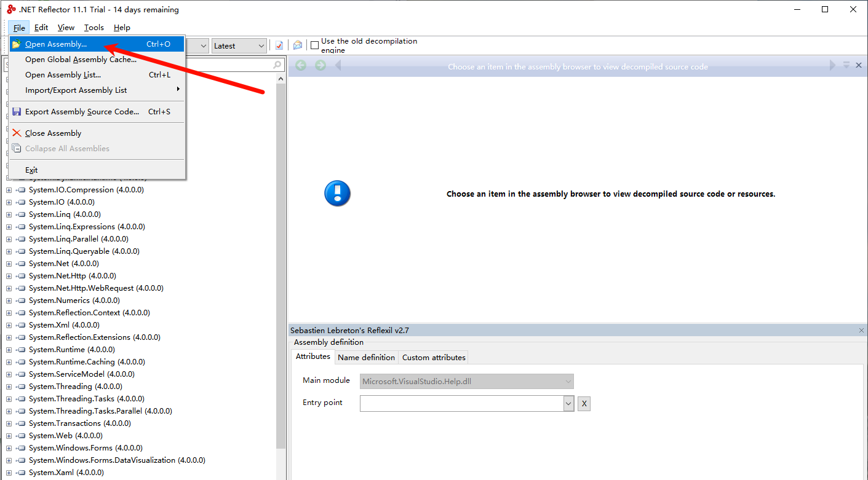
Task: Click the left triangle in the code header
Action: tap(338, 66)
